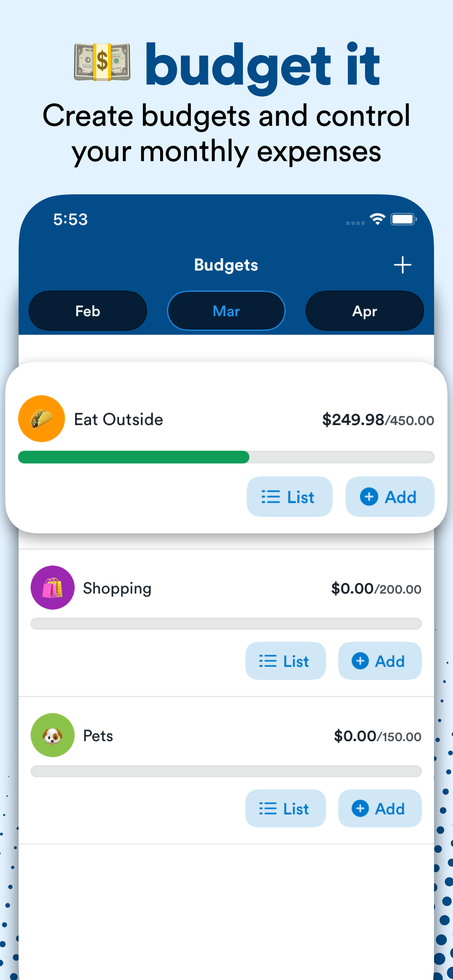Screen dimensions: 453x980
Task: Add an expense to Shopping
Action: point(380,661)
